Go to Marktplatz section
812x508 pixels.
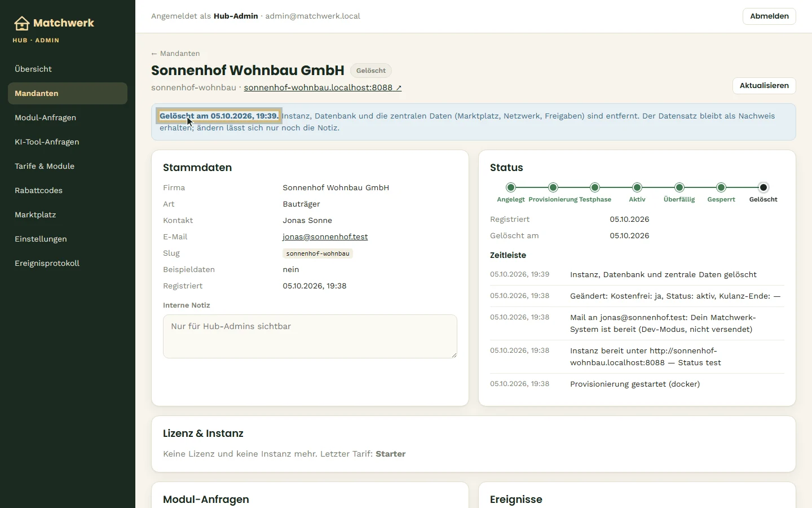click(68, 214)
